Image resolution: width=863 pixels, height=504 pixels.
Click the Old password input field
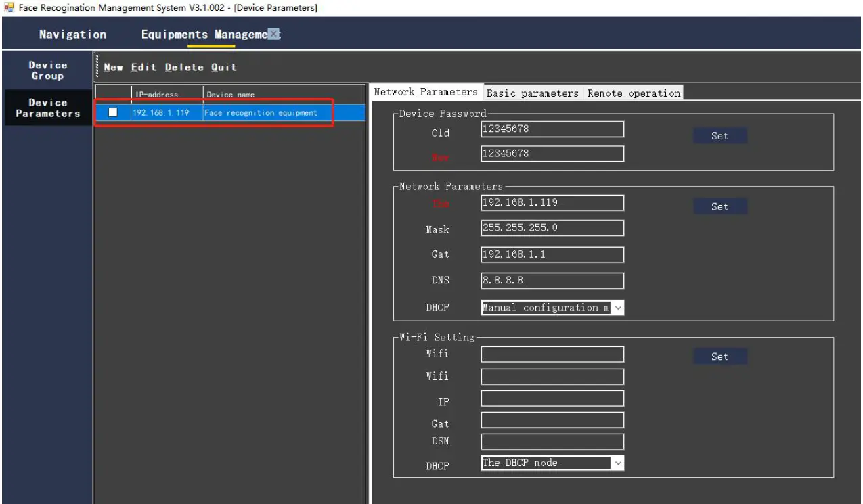click(x=552, y=129)
